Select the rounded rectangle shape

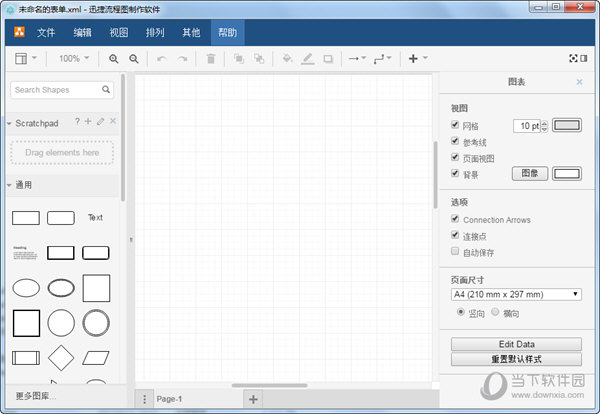tap(61, 218)
